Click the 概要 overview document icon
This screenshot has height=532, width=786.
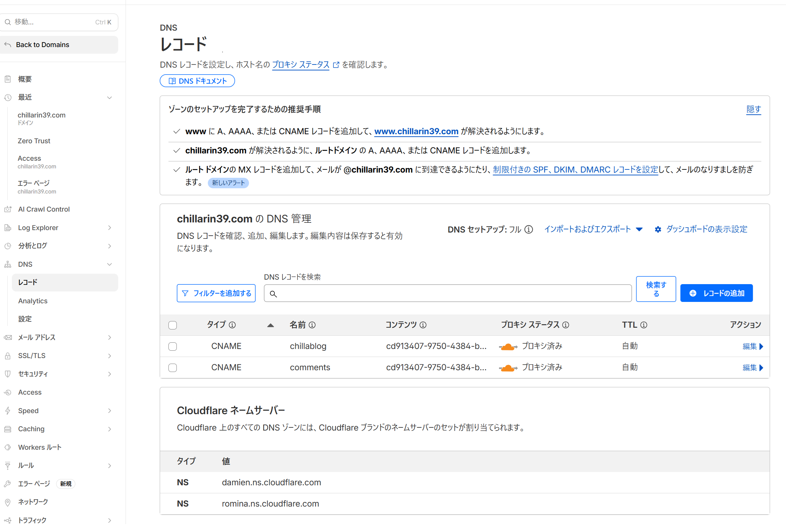(8, 79)
